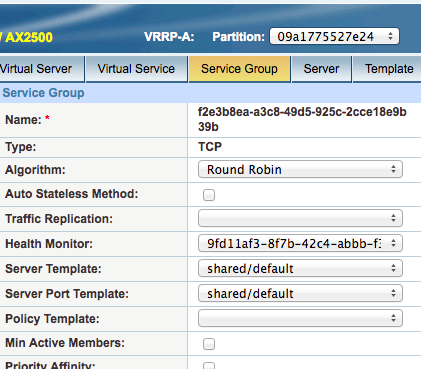The width and height of the screenshot is (421, 369).
Task: Click the Service Group section header
Action: tap(43, 93)
